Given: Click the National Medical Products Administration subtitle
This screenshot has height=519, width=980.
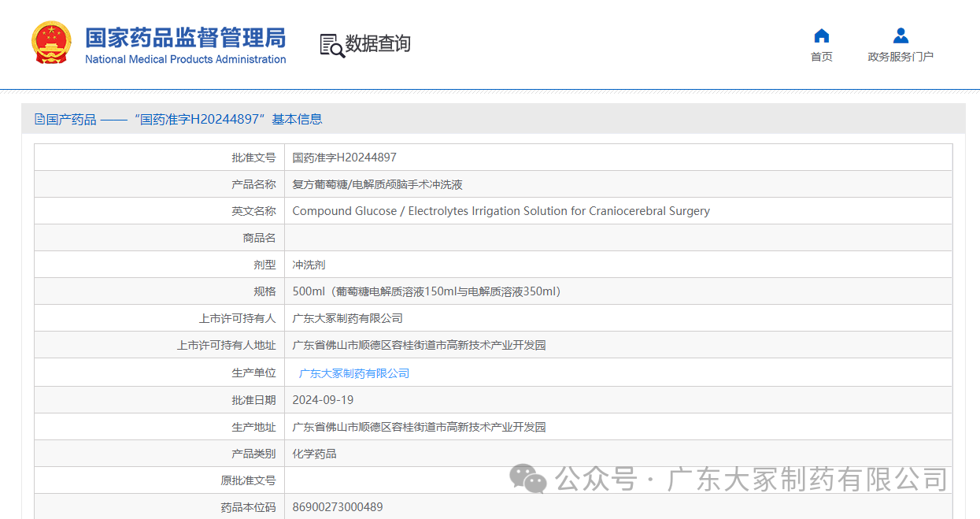Looking at the screenshot, I should (x=185, y=60).
